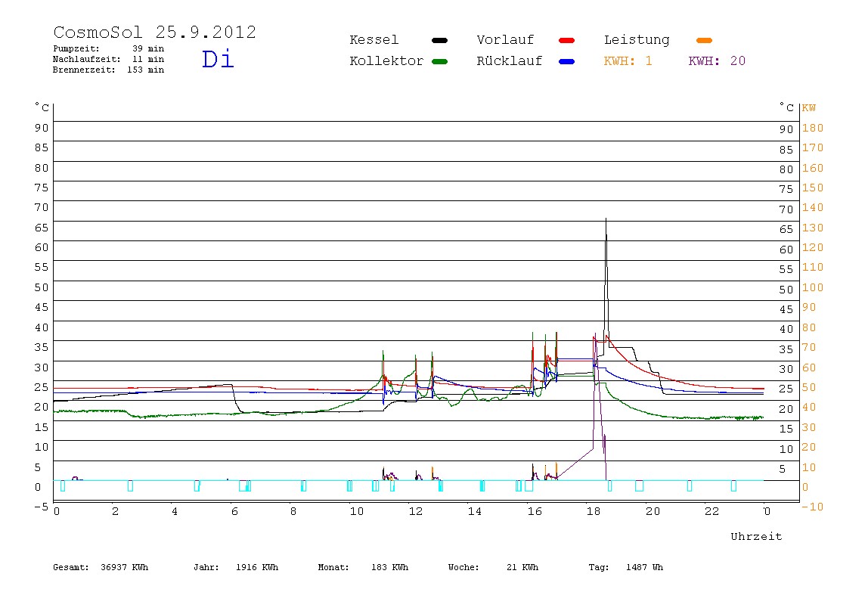This screenshot has width=868, height=614.
Task: Click the left axis -5 label
Action: [41, 507]
